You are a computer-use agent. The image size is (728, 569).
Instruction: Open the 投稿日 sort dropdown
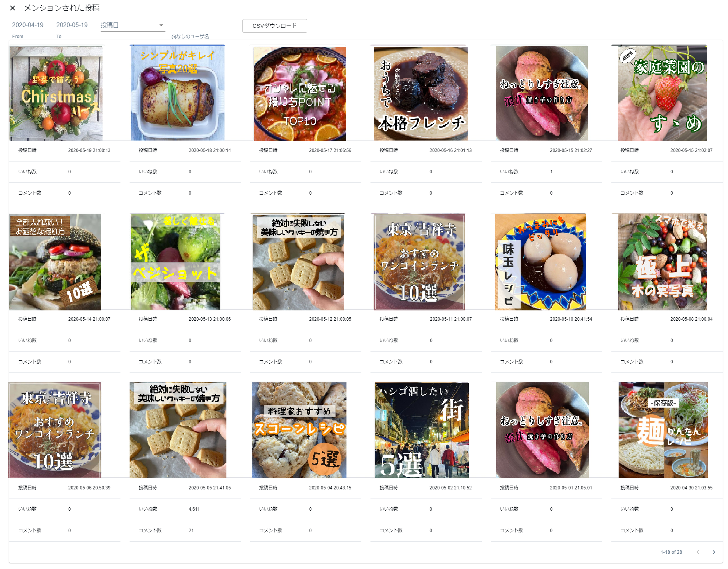click(132, 25)
